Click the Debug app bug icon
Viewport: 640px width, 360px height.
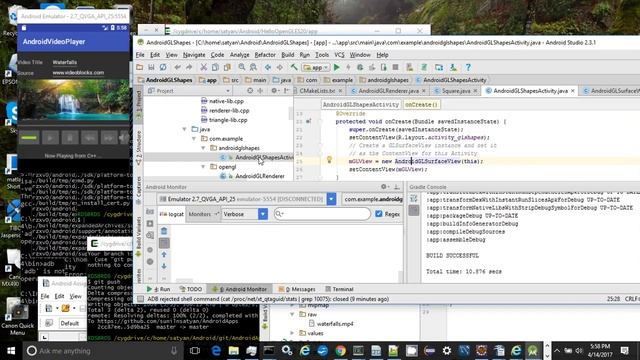360,67
